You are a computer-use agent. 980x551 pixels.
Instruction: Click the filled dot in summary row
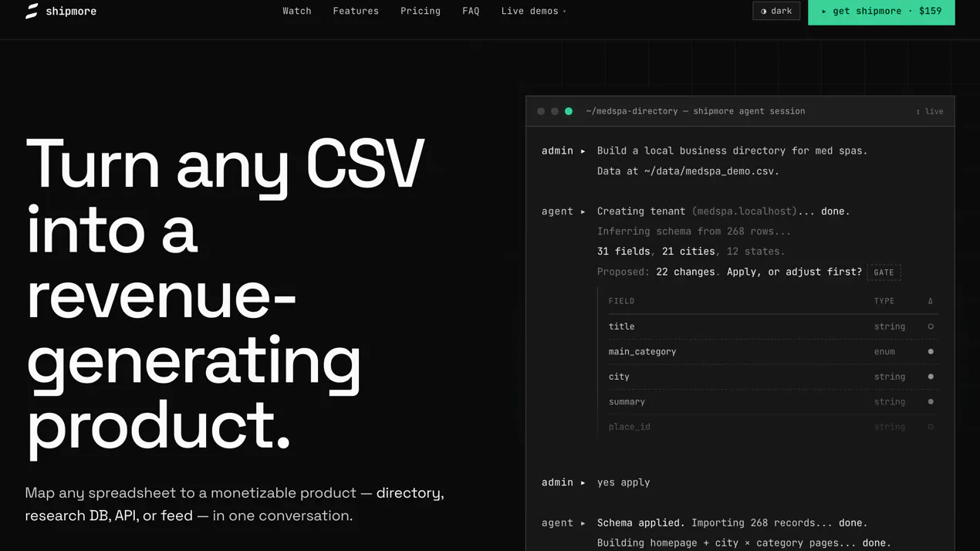(x=931, y=402)
